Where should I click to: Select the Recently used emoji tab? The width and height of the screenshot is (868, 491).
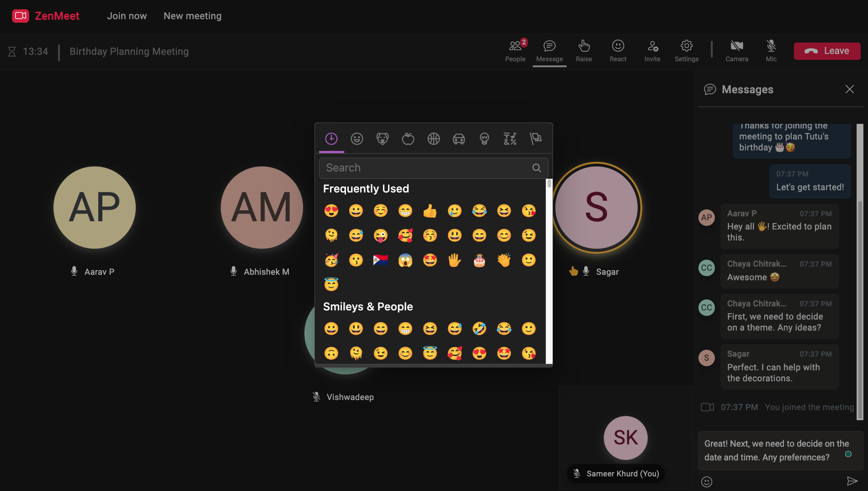(x=331, y=139)
